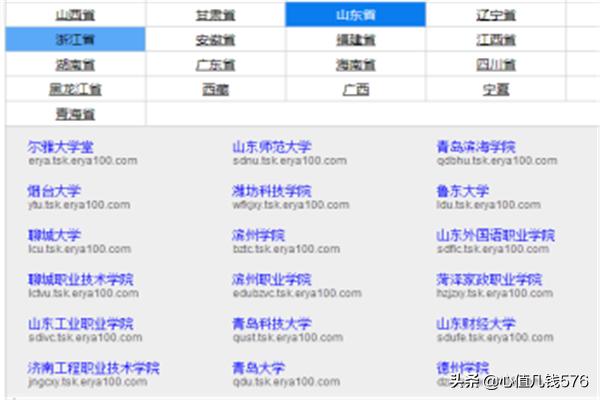The image size is (600, 400).
Task: Click the erya.tsk.erya100.com address text
Action: click(83, 161)
